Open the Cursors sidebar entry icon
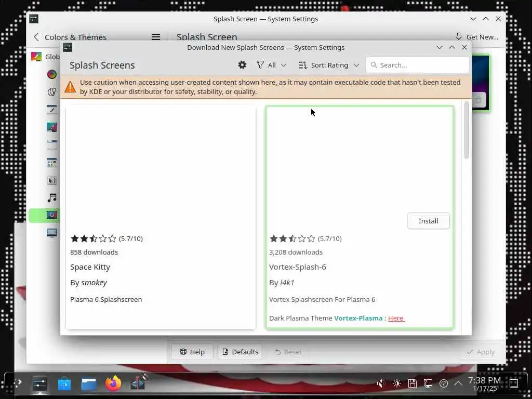 coord(52,180)
